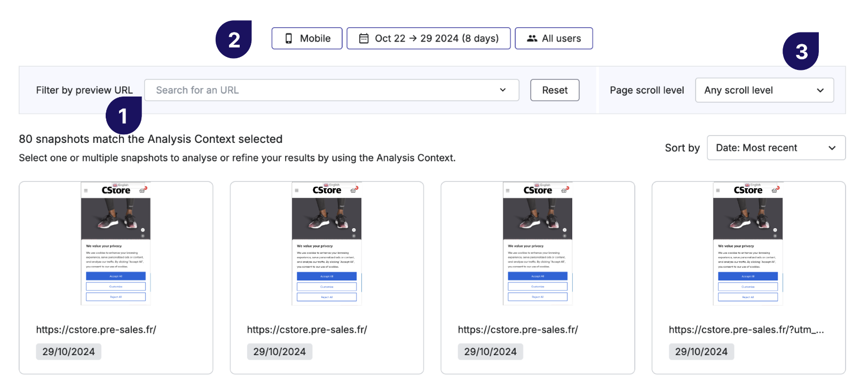This screenshot has height=385, width=868.
Task: Open the Mobile device selector
Action: pyautogui.click(x=307, y=38)
